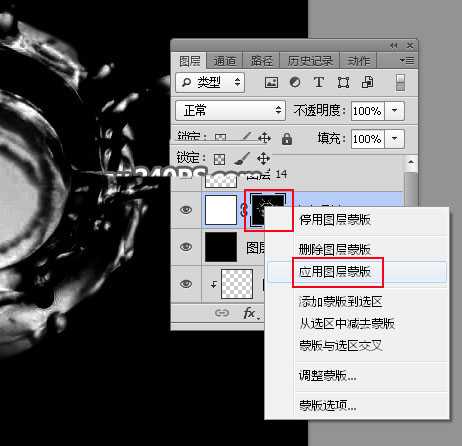
Task: Open the fx layer style icon
Action: click(x=250, y=313)
